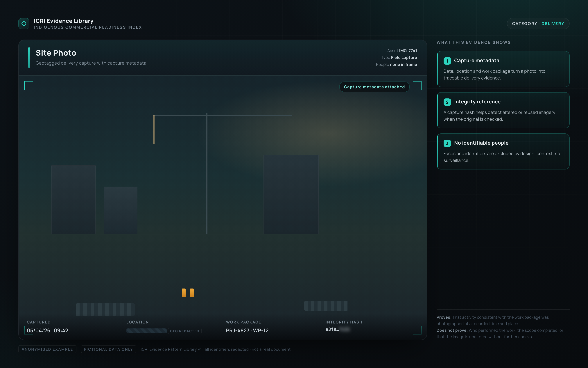Click the People none in frame text

[x=396, y=65]
